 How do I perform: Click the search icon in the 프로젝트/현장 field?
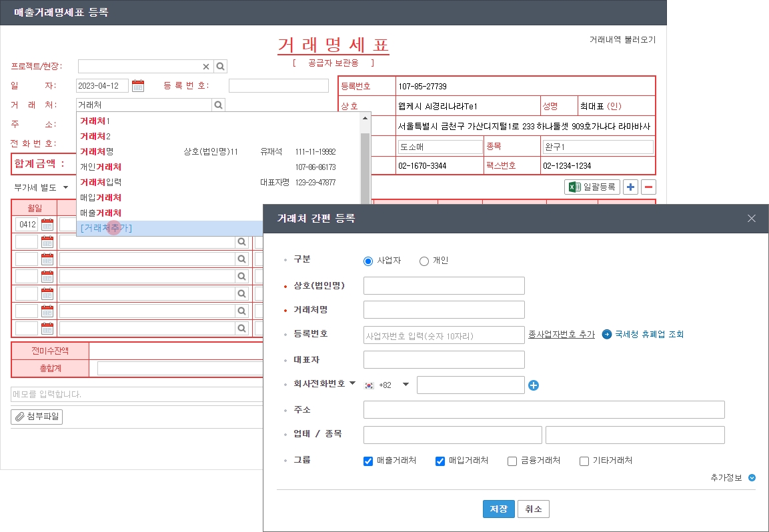[x=221, y=66]
